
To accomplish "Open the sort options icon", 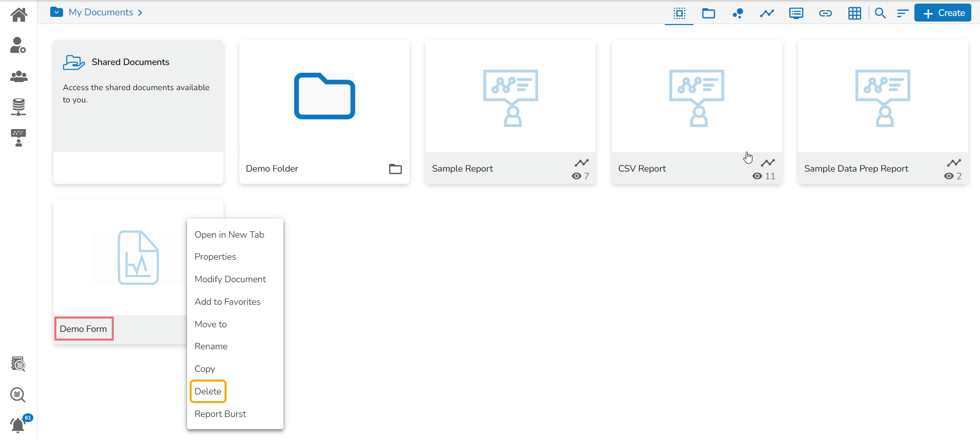I will pos(903,13).
